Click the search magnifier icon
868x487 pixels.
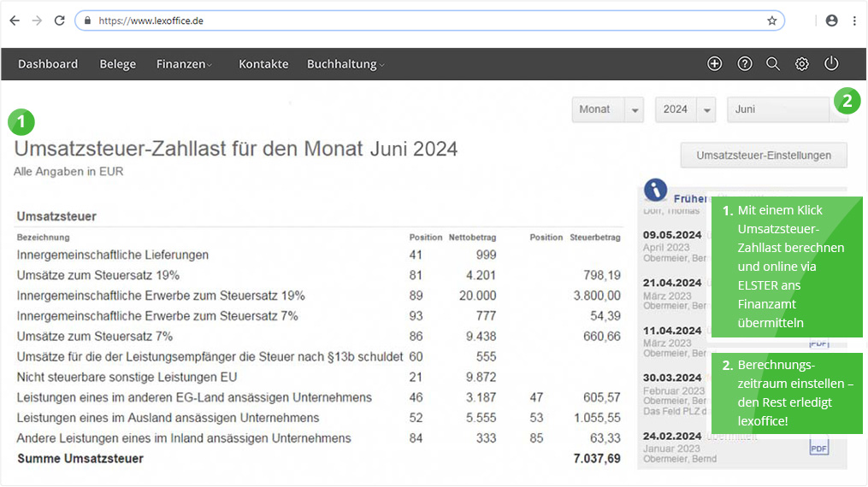pyautogui.click(x=773, y=64)
